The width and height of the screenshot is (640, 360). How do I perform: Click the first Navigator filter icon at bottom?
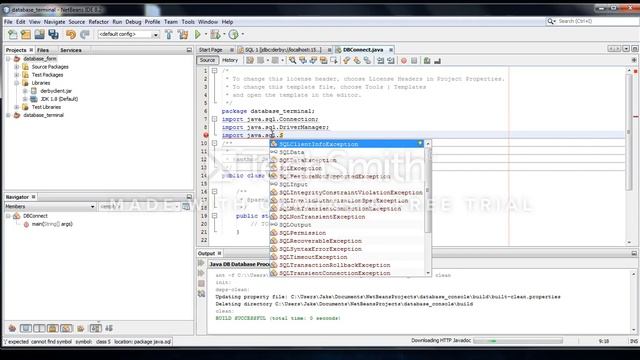(12, 328)
